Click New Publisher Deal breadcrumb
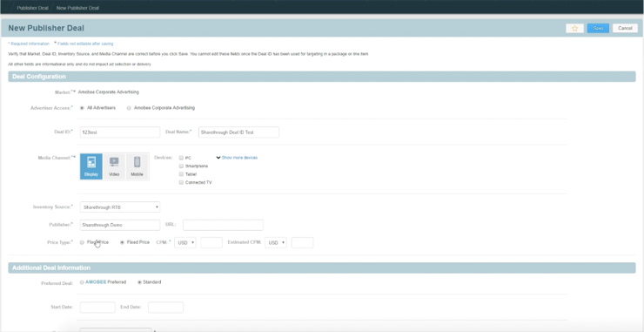 tap(77, 8)
